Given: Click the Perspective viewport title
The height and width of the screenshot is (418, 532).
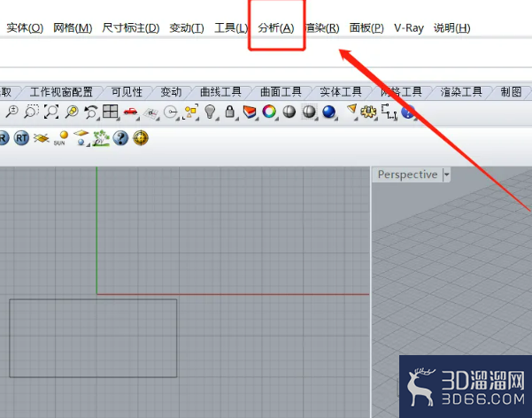Looking at the screenshot, I should coord(407,174).
